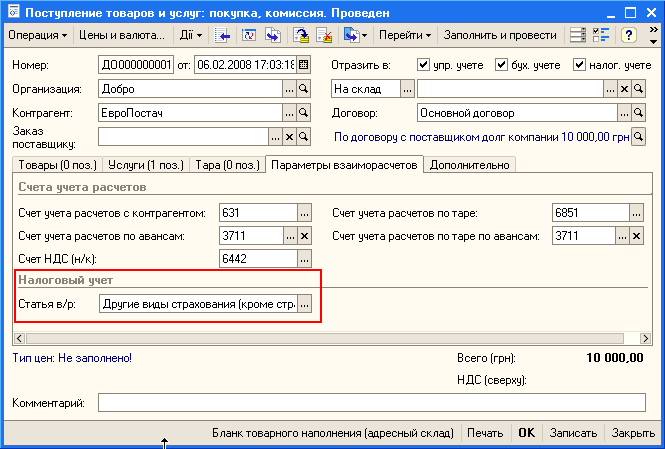
Task: Click the Заполнить и провести button
Action: click(500, 35)
